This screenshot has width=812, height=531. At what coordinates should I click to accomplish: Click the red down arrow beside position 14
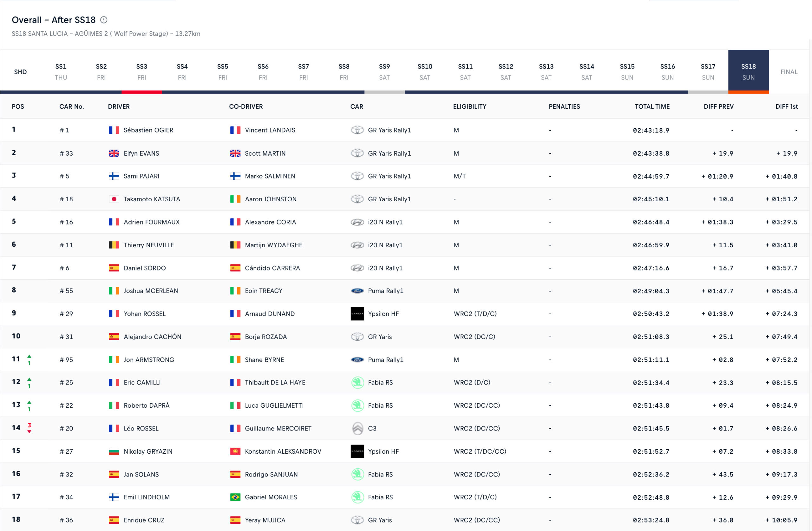point(29,431)
